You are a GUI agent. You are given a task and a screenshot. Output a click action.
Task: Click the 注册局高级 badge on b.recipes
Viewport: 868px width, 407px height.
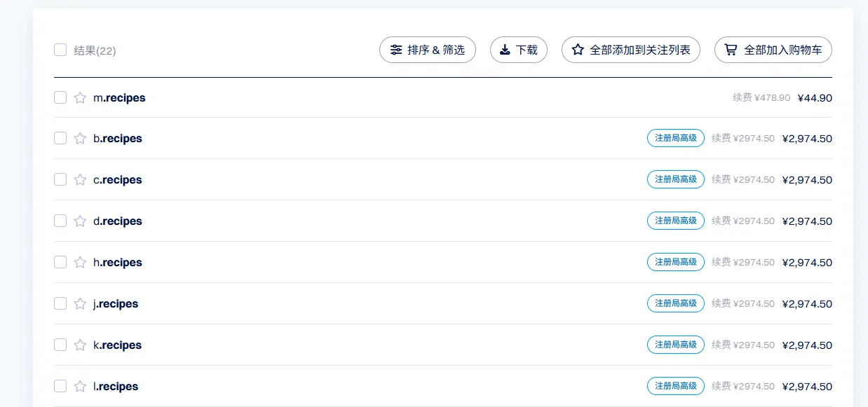(676, 138)
